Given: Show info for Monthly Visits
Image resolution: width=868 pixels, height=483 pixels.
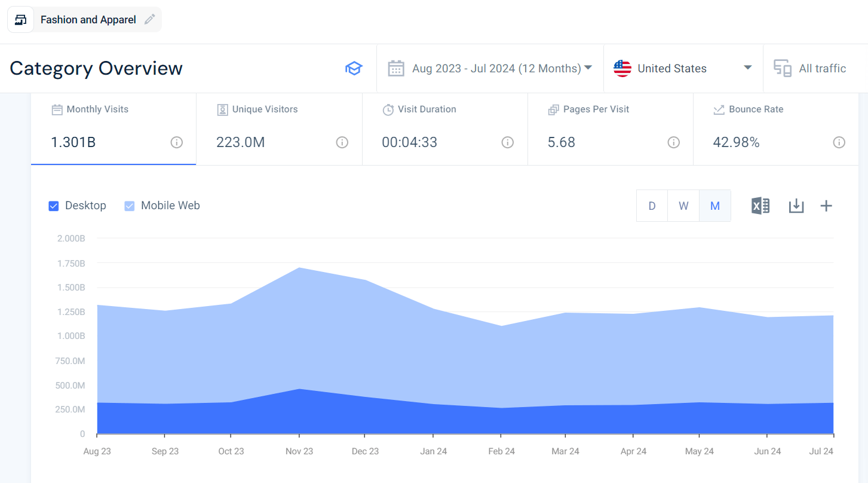Looking at the screenshot, I should pyautogui.click(x=176, y=142).
